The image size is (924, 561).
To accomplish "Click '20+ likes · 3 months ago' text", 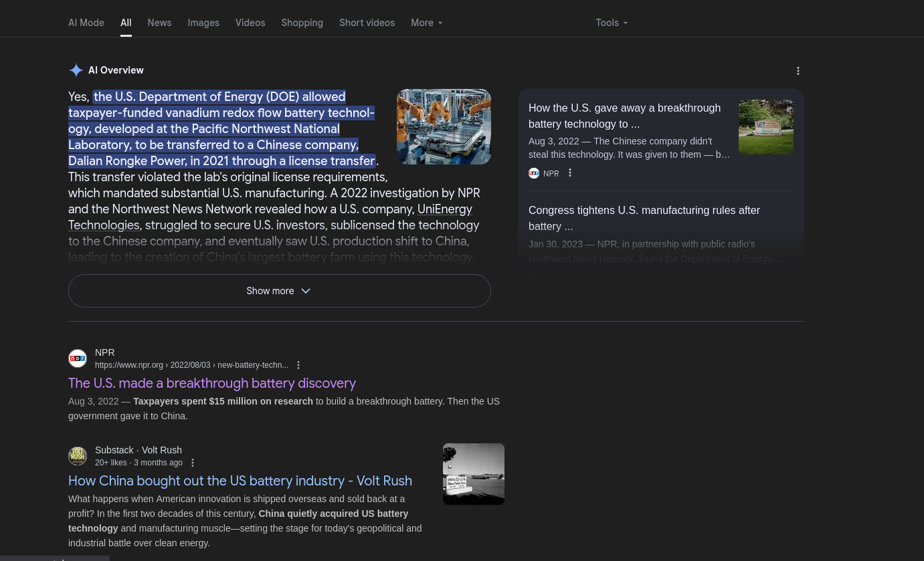I will click(x=138, y=463).
